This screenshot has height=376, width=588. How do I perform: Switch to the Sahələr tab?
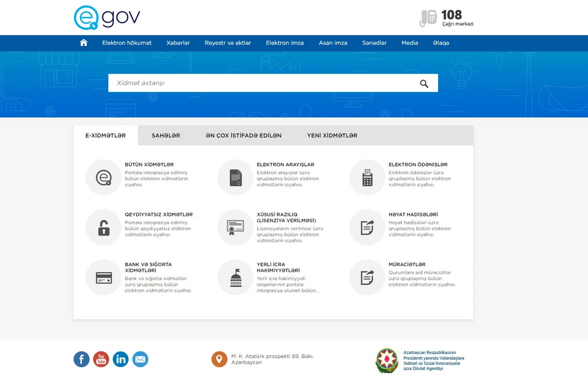coord(166,136)
